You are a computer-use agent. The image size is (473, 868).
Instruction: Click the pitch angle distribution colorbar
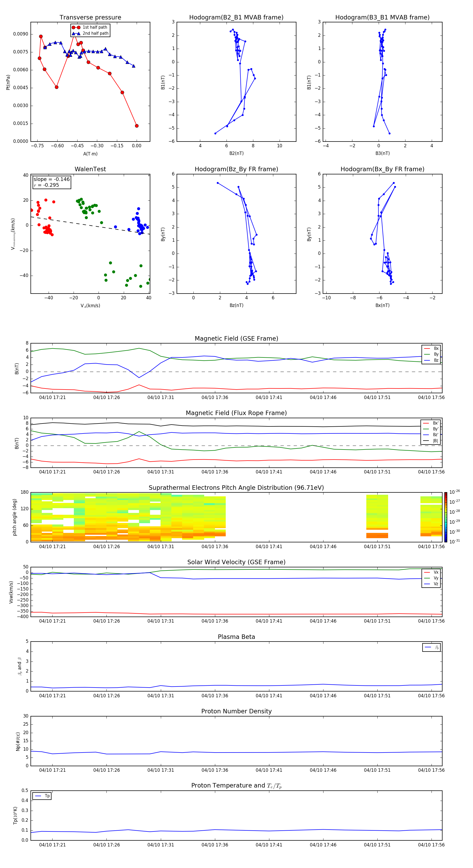pos(446,517)
